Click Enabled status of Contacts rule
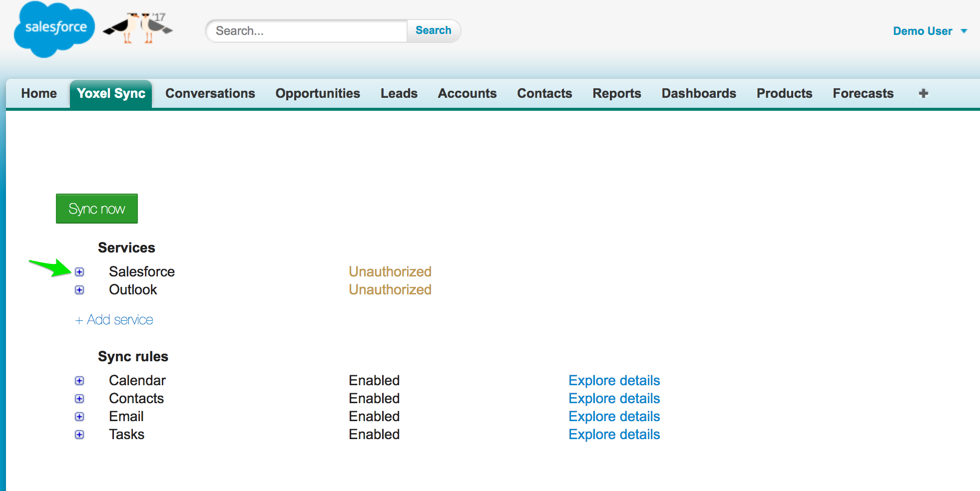This screenshot has width=980, height=491. click(374, 399)
